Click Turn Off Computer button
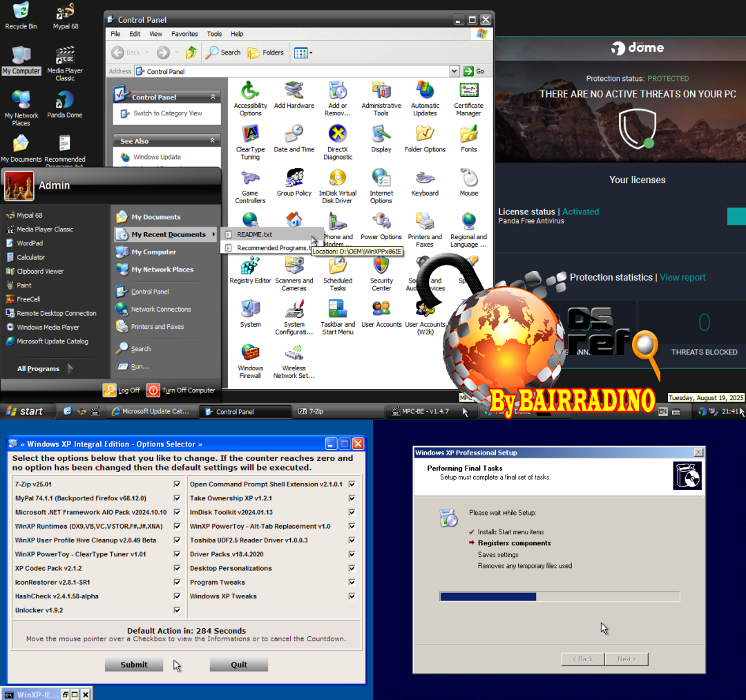This screenshot has width=746, height=700. tap(181, 390)
